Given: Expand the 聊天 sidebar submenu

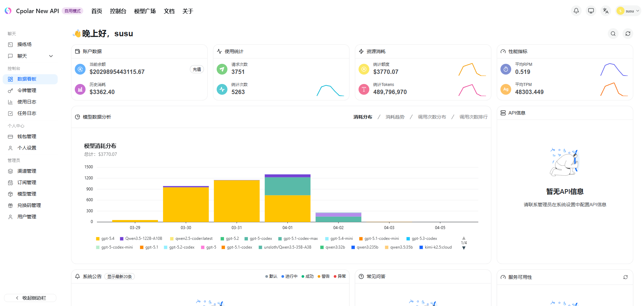Looking at the screenshot, I should tap(51, 56).
